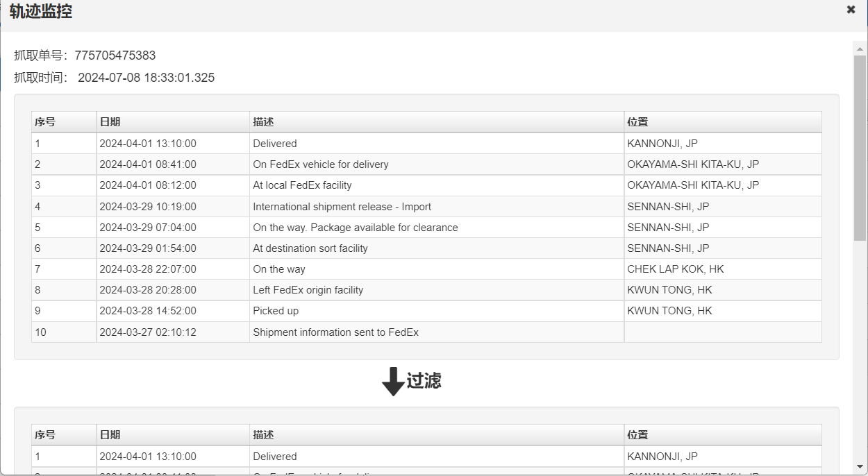Viewport: 868px width, 476px height.
Task: Click Delivered in the lower filtered table
Action: (x=275, y=457)
